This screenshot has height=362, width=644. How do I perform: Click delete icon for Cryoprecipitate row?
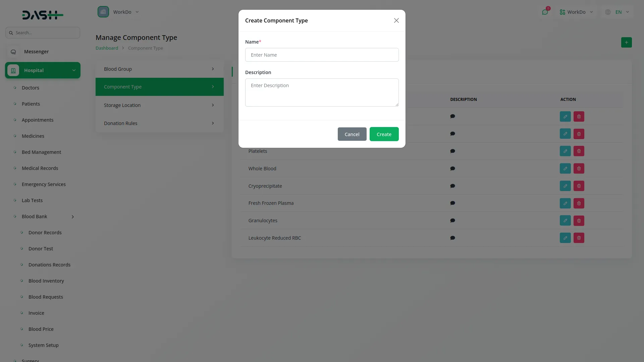tap(579, 186)
